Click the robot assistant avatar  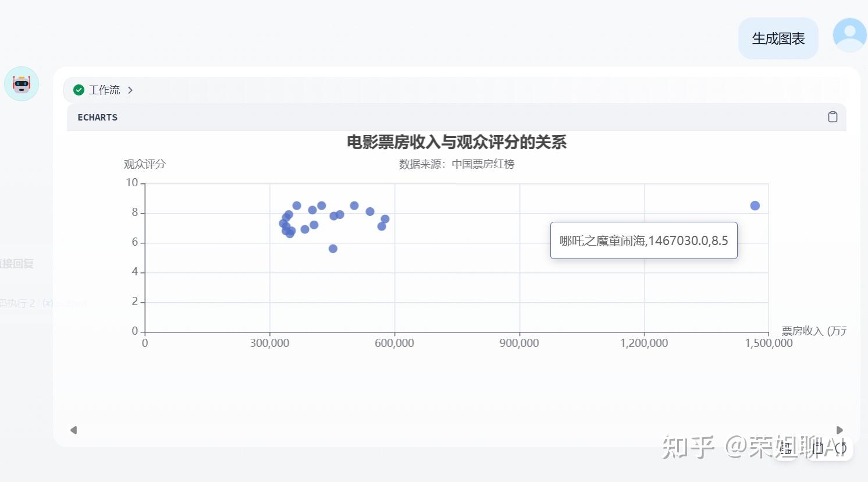[22, 84]
